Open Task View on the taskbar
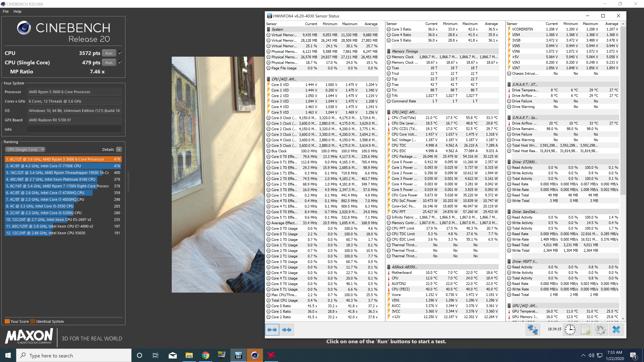Screen dimensions: 644x362 pos(155,355)
